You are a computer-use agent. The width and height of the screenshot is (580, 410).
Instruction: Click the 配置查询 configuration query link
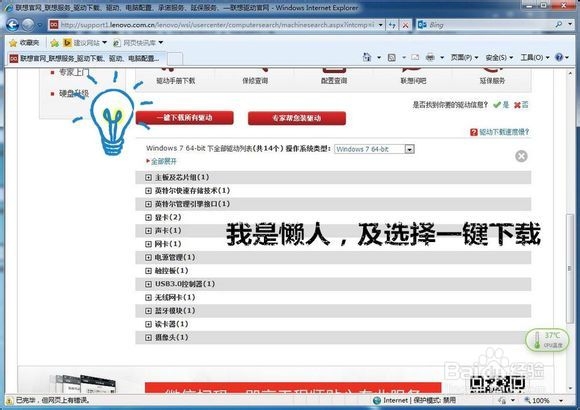pos(334,81)
